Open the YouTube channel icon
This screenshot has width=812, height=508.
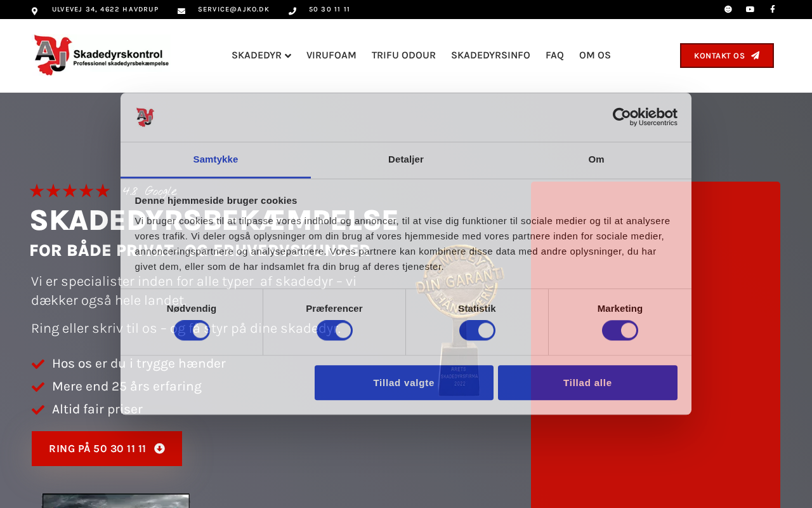click(750, 9)
